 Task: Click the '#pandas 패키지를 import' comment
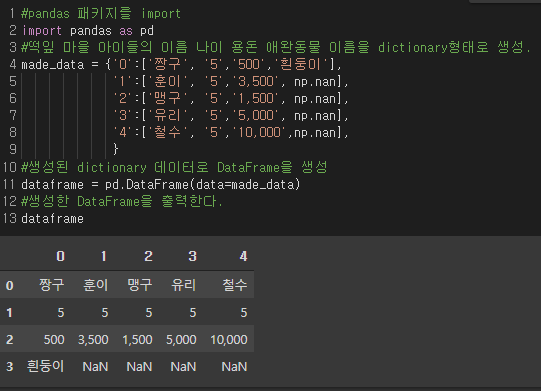pos(101,14)
